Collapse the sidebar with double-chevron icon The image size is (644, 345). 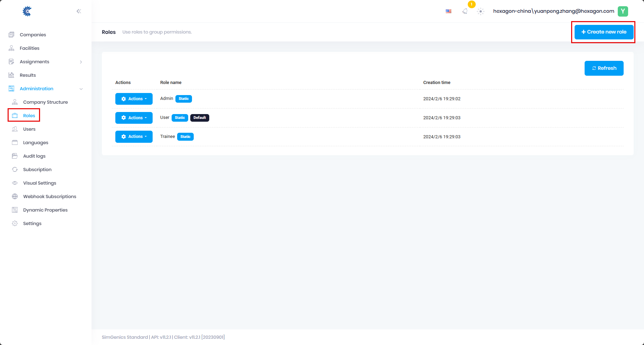click(x=79, y=11)
